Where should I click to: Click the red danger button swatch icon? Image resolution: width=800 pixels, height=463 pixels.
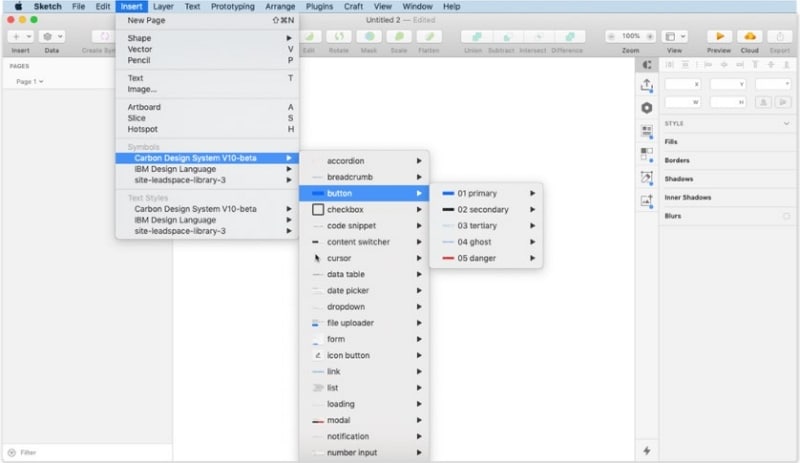point(448,258)
